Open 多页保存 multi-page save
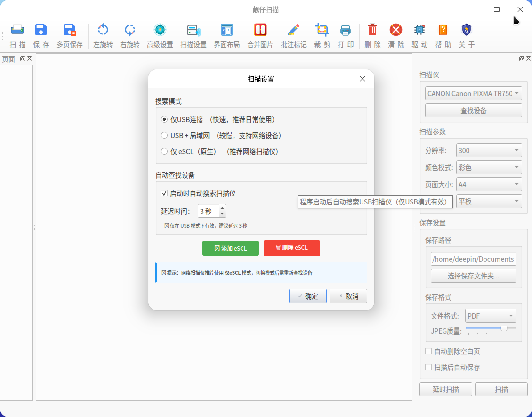This screenshot has height=417, width=532. [x=70, y=30]
